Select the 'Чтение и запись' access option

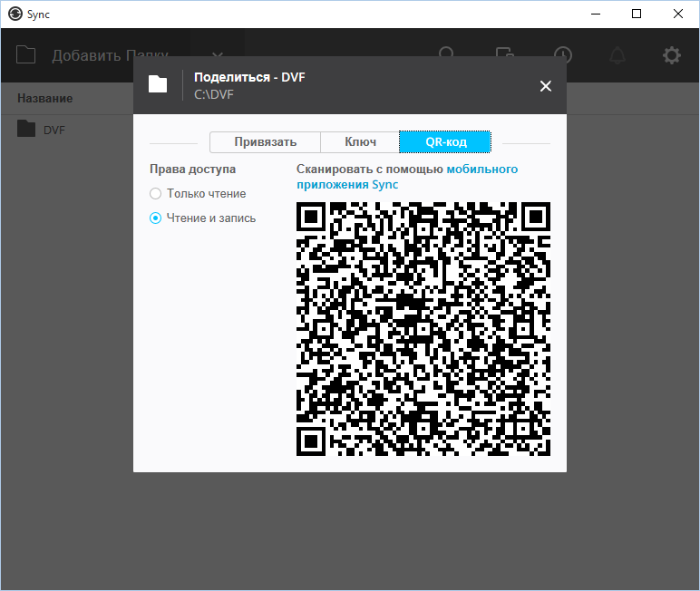pos(156,218)
